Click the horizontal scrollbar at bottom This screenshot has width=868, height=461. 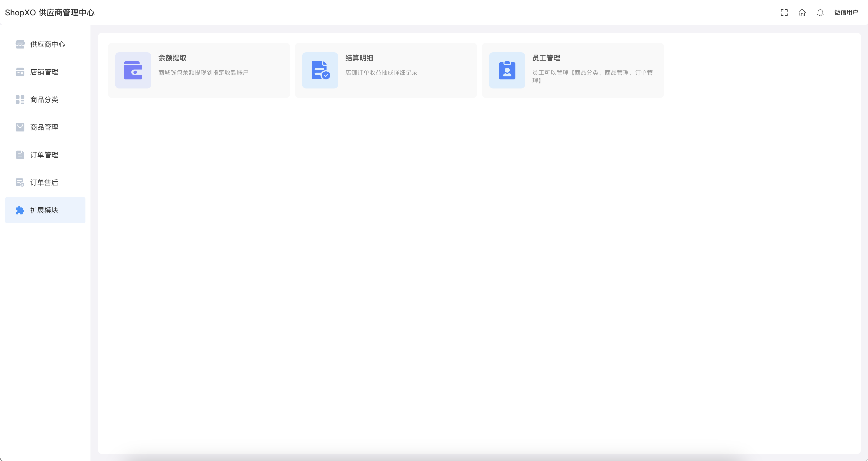pyautogui.click(x=431, y=458)
